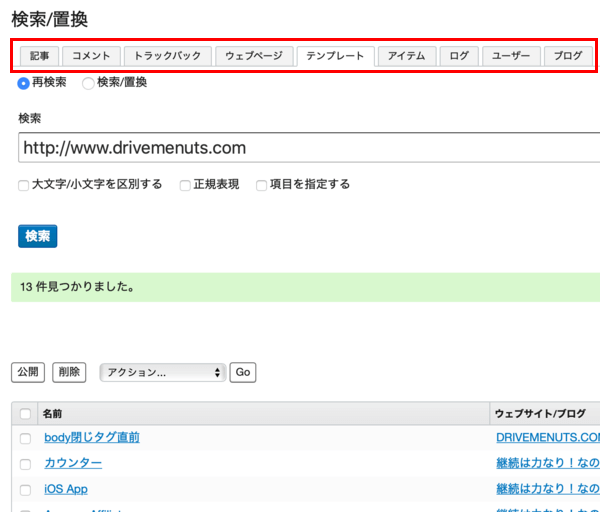Screen dimensions: 600x512
Task: Open the iOS App template link
Action: click(x=66, y=489)
